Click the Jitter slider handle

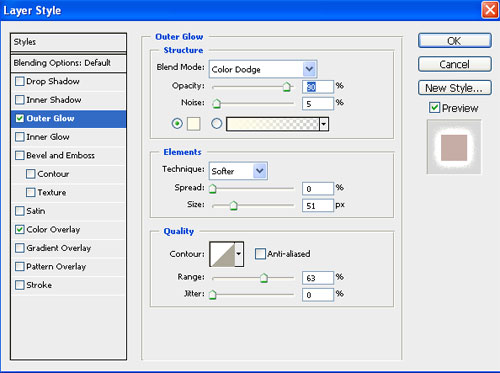pos(212,295)
